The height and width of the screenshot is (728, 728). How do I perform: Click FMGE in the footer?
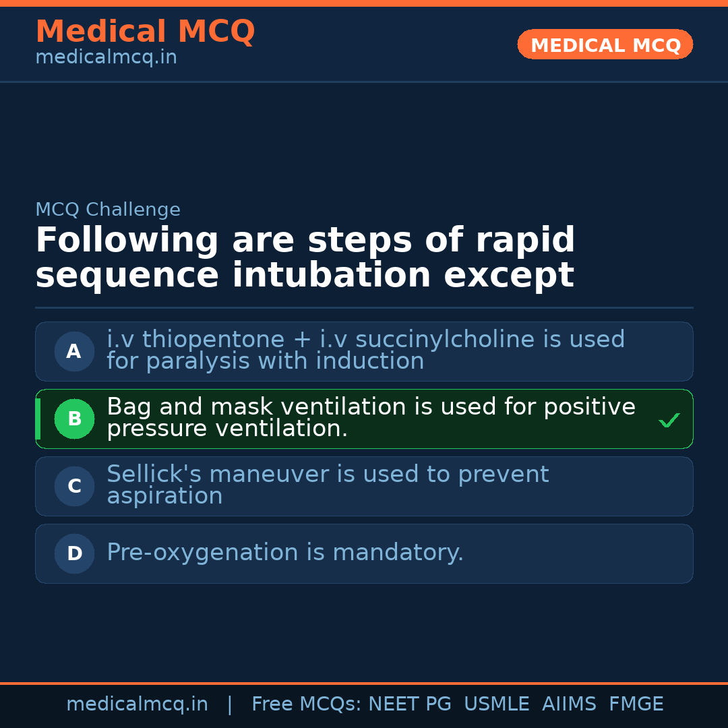636,704
